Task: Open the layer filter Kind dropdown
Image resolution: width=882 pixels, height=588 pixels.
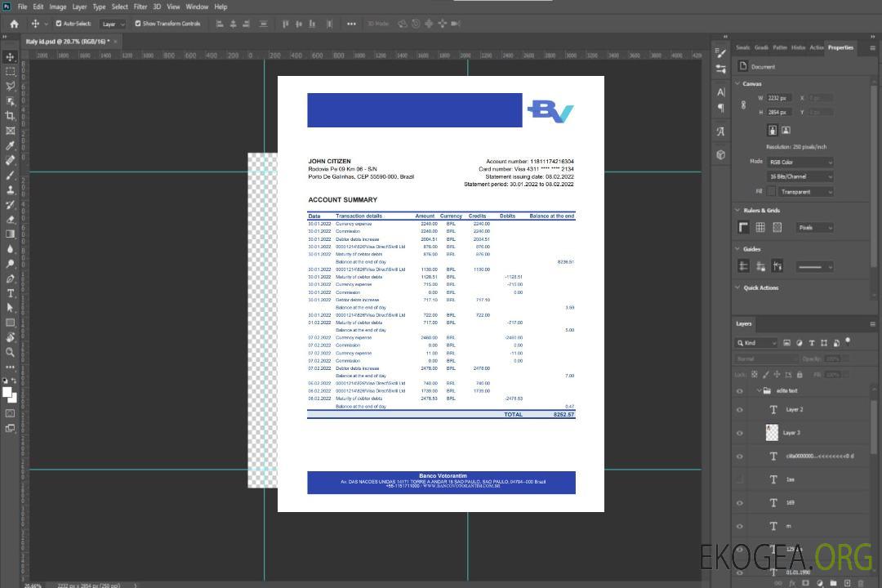Action: coord(756,343)
